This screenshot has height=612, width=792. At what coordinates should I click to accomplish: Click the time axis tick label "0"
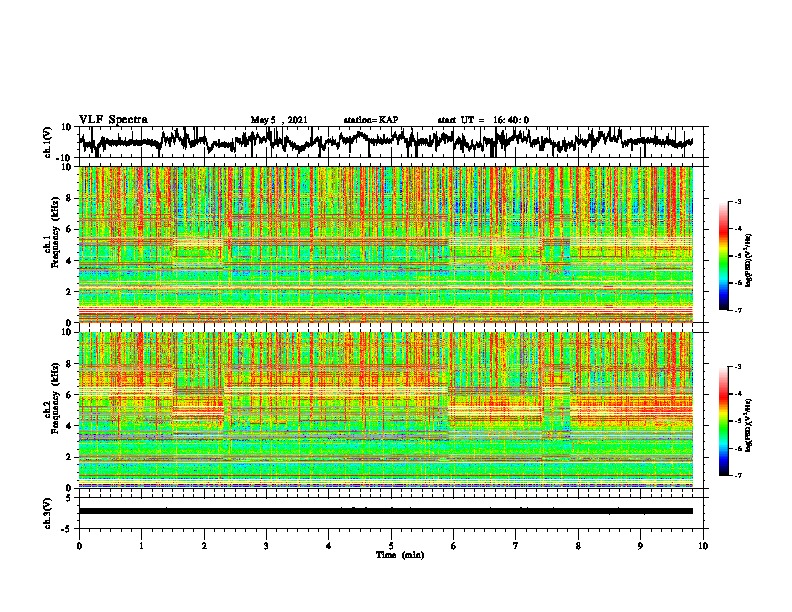[79, 546]
